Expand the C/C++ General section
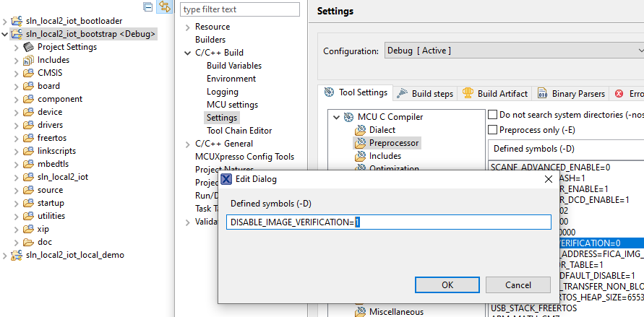Screen dimensions: 644x317 187,144
